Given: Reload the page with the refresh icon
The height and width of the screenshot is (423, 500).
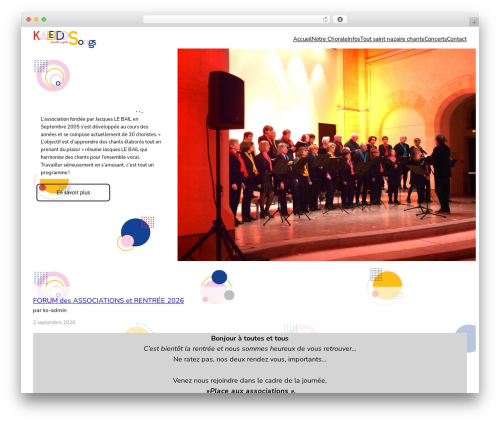Looking at the screenshot, I should pyautogui.click(x=325, y=20).
